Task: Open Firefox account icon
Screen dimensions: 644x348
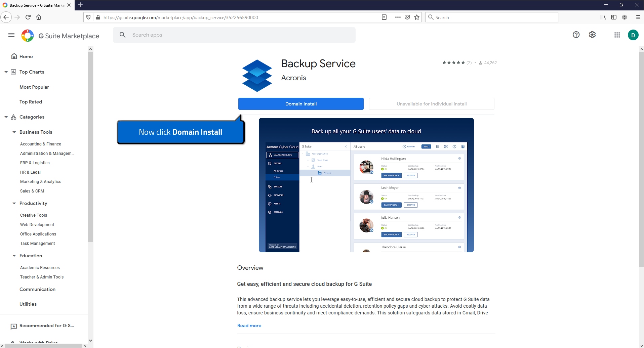Action: [x=625, y=17]
